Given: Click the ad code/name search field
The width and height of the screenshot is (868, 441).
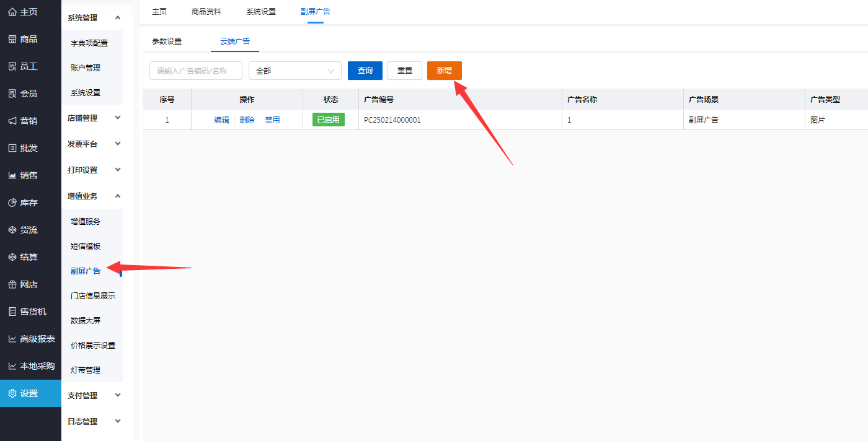Looking at the screenshot, I should [x=195, y=71].
